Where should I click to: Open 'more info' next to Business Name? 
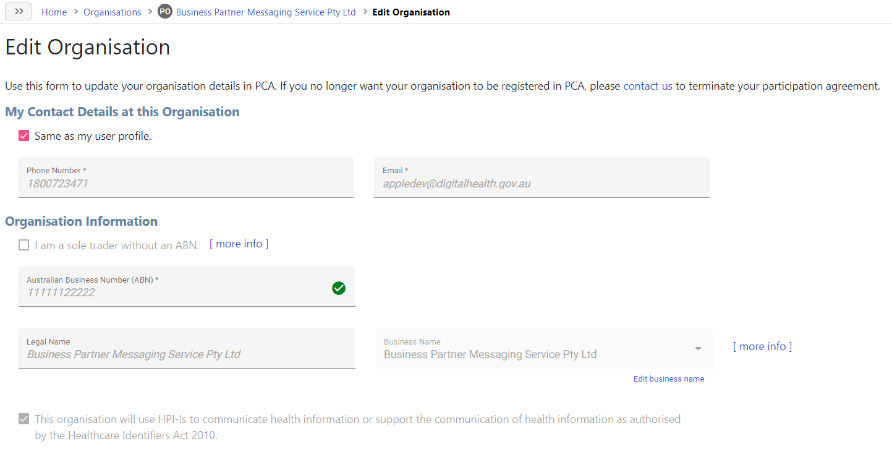[762, 346]
